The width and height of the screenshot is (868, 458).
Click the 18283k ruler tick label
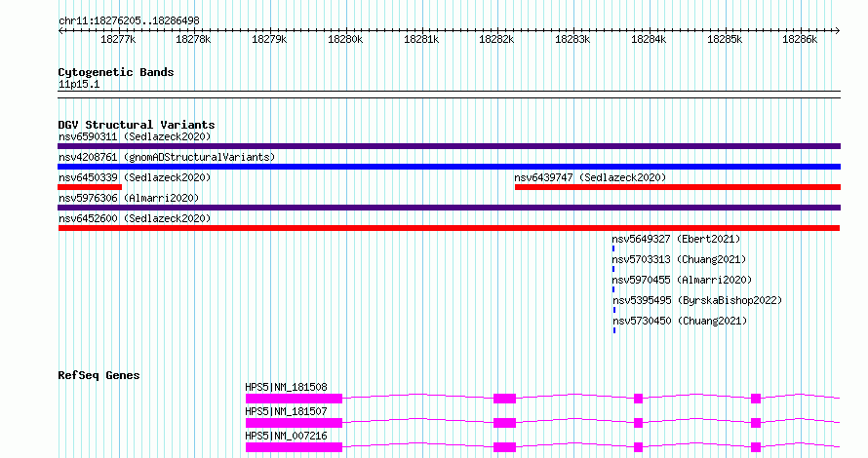(x=572, y=39)
